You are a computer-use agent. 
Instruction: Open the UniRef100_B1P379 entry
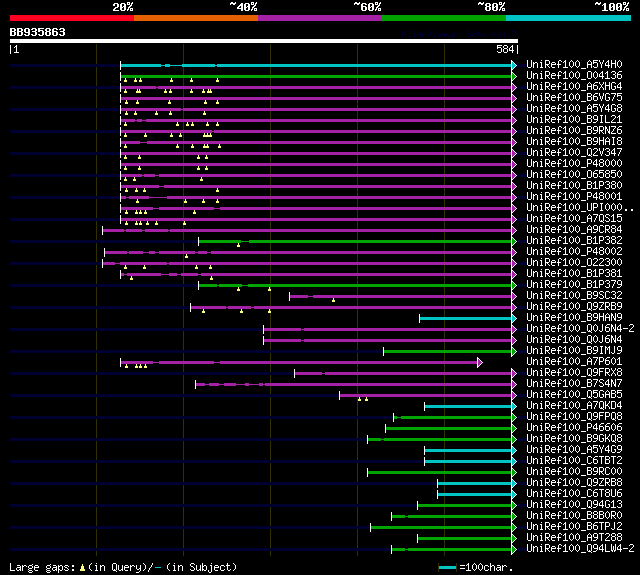pyautogui.click(x=574, y=285)
